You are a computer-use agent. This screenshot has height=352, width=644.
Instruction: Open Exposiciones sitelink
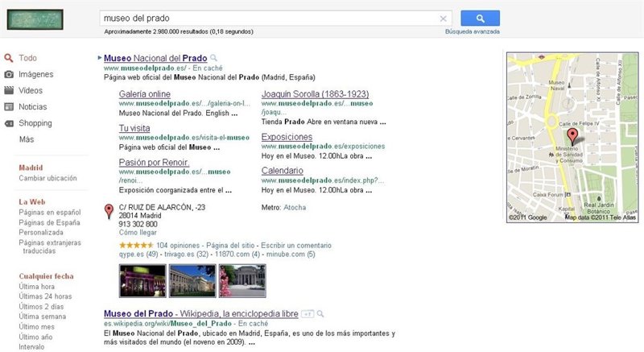[x=287, y=137]
